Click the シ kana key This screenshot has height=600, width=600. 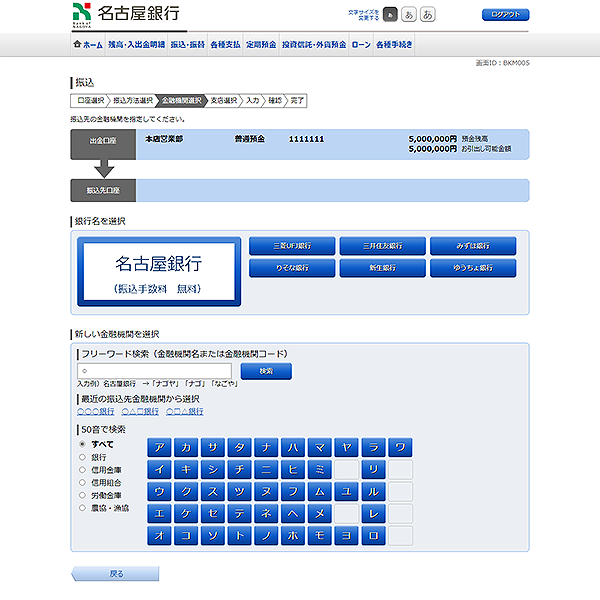click(213, 470)
